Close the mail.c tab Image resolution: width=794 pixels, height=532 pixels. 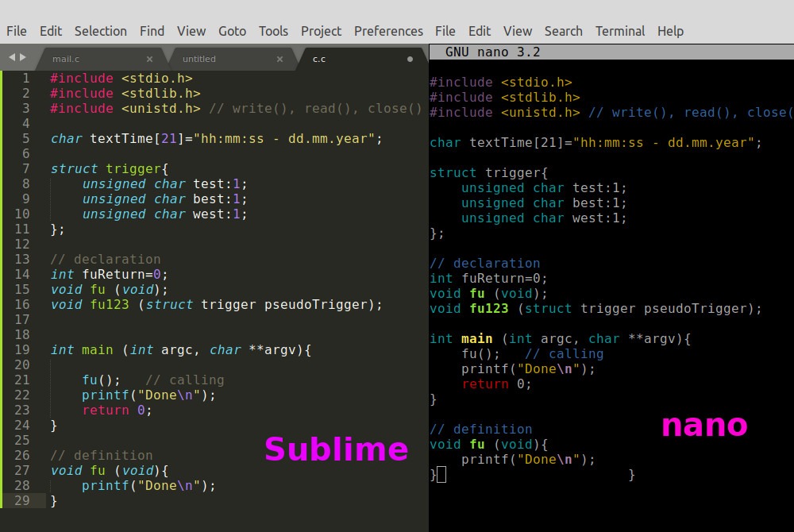click(x=149, y=59)
